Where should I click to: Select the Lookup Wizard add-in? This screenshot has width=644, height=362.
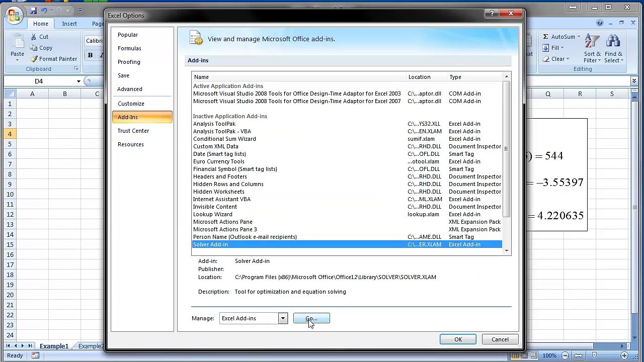pyautogui.click(x=347, y=214)
